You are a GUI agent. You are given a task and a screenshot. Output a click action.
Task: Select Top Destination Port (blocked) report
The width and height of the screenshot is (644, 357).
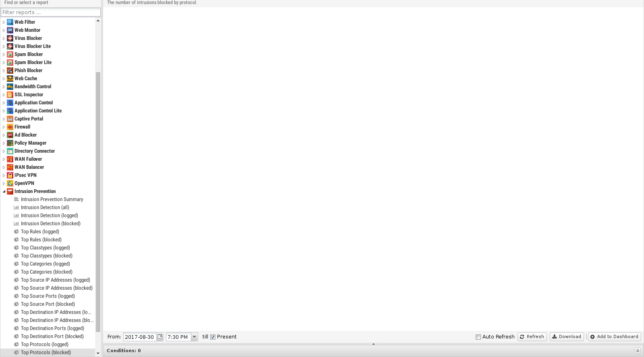(x=52, y=336)
